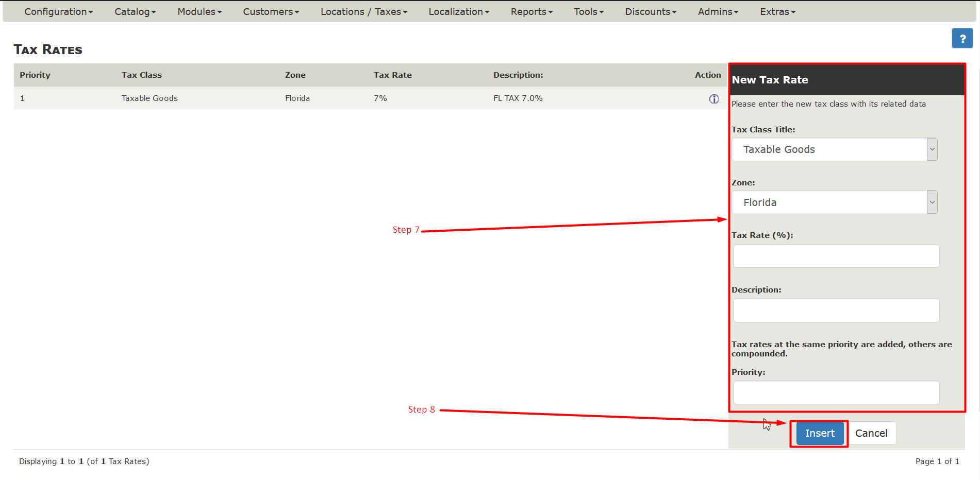Screen dimensions: 980x480
Task: Select the Florida zone cell in the table
Action: [x=297, y=98]
